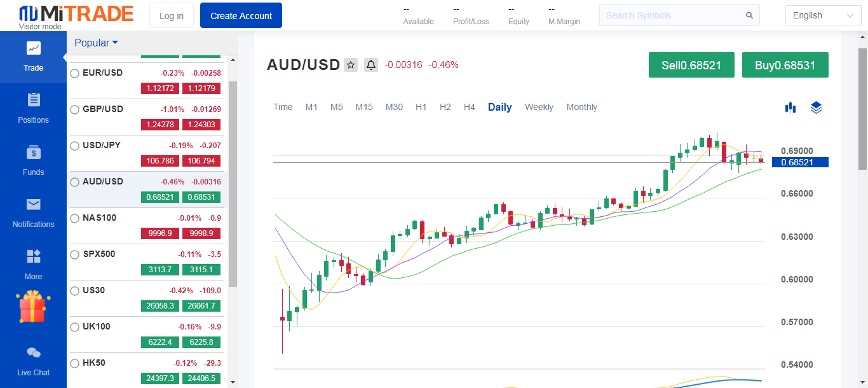The width and height of the screenshot is (868, 388).
Task: Switch chart to Weekly timeframe
Action: (x=539, y=107)
